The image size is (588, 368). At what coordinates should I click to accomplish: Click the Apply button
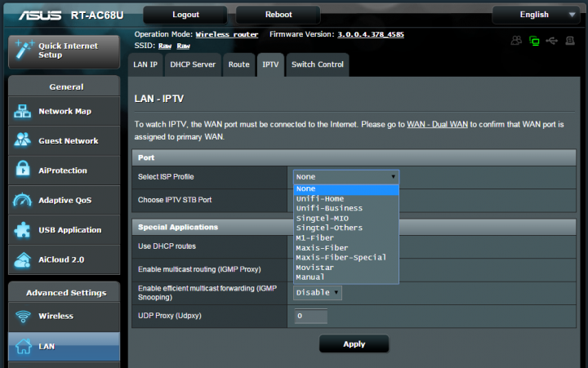(x=354, y=344)
